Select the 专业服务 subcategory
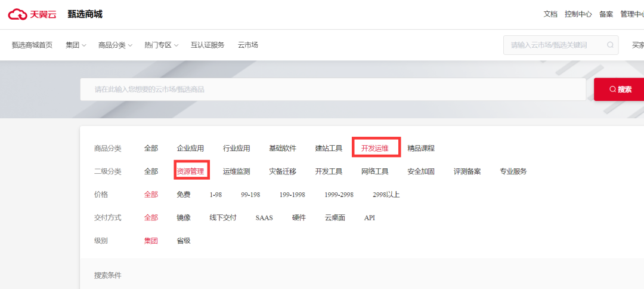Viewport: 644px width, 289px height. (513, 171)
